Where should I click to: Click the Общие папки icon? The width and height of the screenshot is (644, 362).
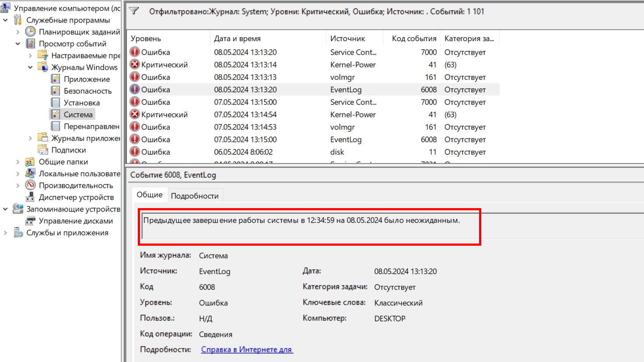[30, 161]
